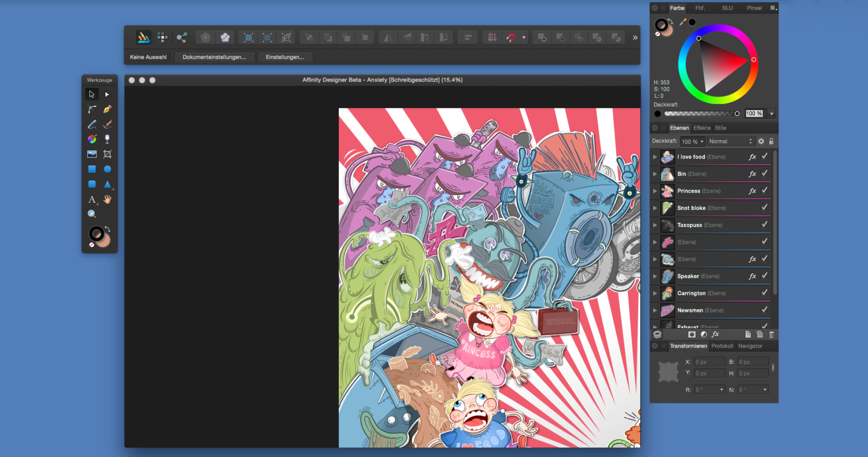Switch to the Protokoll tab

pos(722,346)
